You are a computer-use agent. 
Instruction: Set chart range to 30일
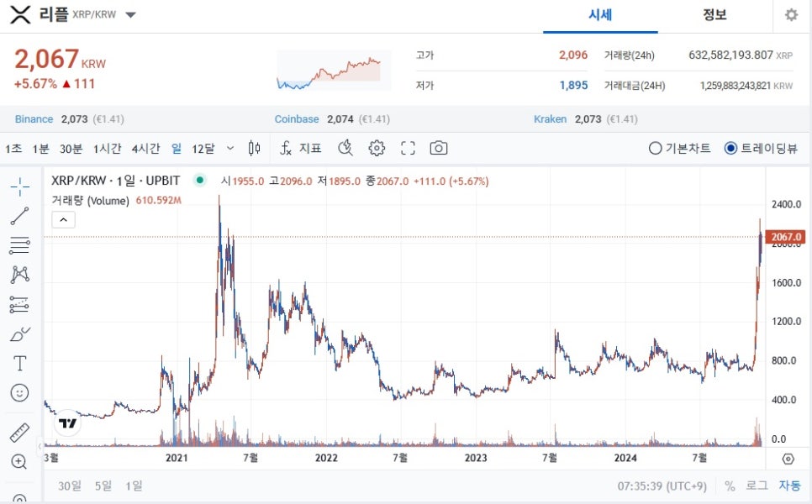[x=70, y=486]
